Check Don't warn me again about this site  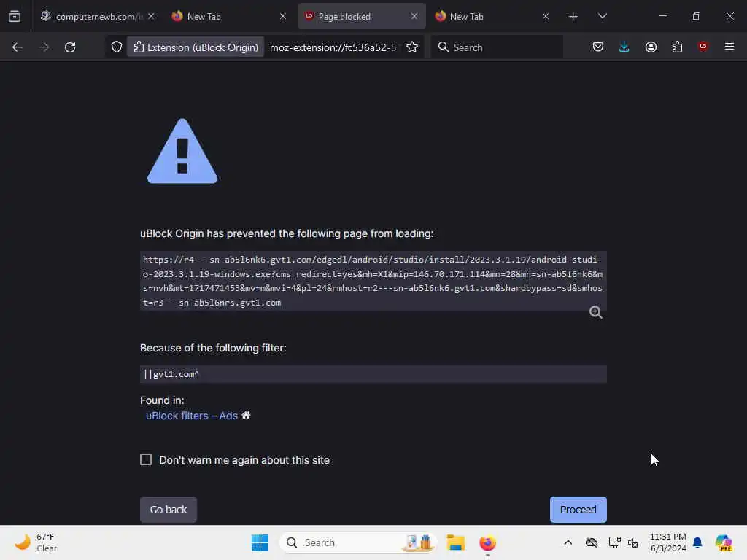tap(146, 459)
